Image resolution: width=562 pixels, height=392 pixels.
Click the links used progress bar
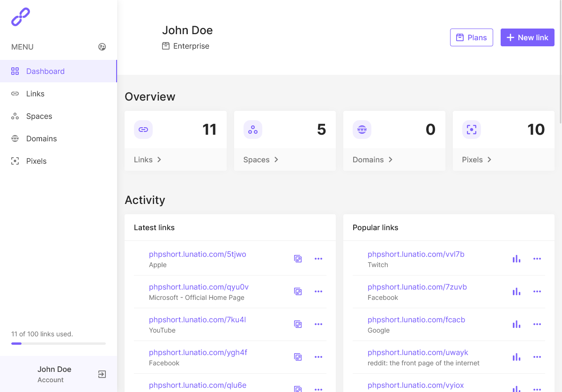tap(59, 344)
